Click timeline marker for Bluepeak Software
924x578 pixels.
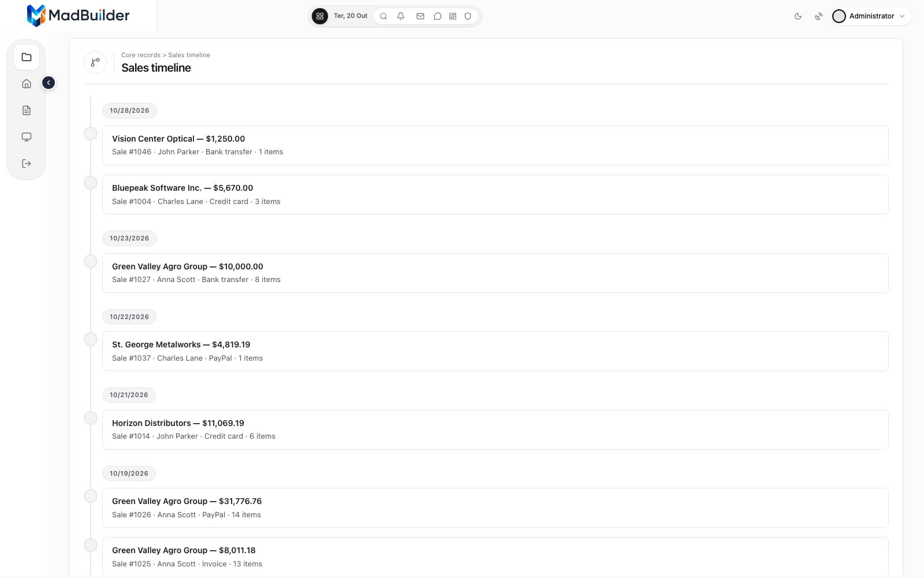coord(91,183)
